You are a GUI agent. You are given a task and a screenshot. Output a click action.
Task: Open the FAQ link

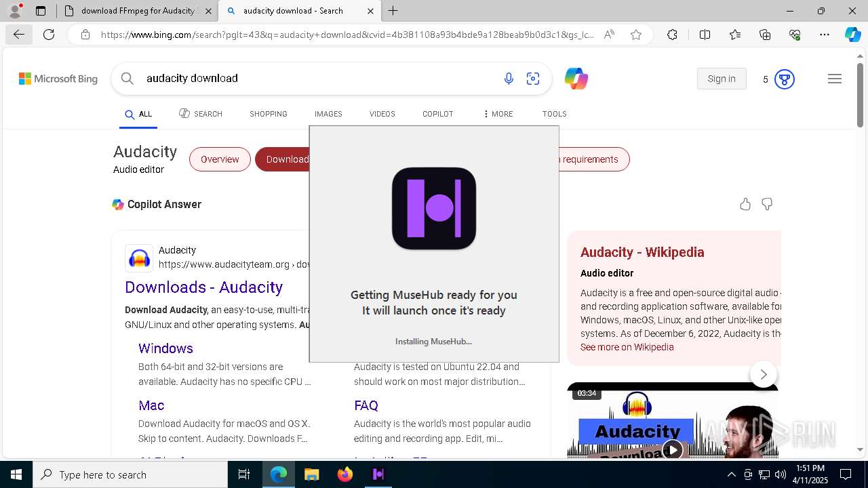[x=366, y=405]
